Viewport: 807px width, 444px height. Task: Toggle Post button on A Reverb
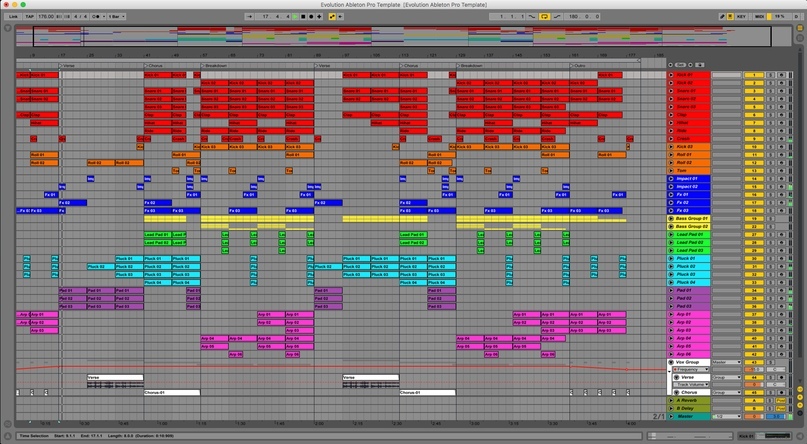click(781, 400)
